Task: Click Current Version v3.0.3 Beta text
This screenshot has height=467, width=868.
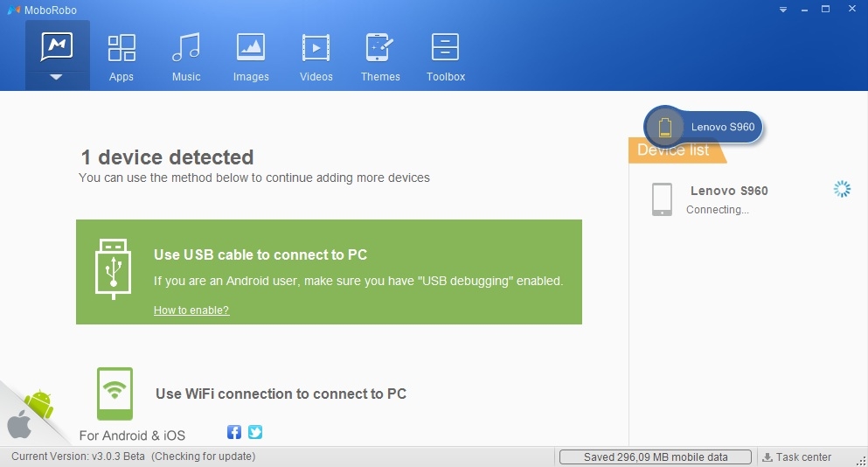Action: [x=78, y=457]
